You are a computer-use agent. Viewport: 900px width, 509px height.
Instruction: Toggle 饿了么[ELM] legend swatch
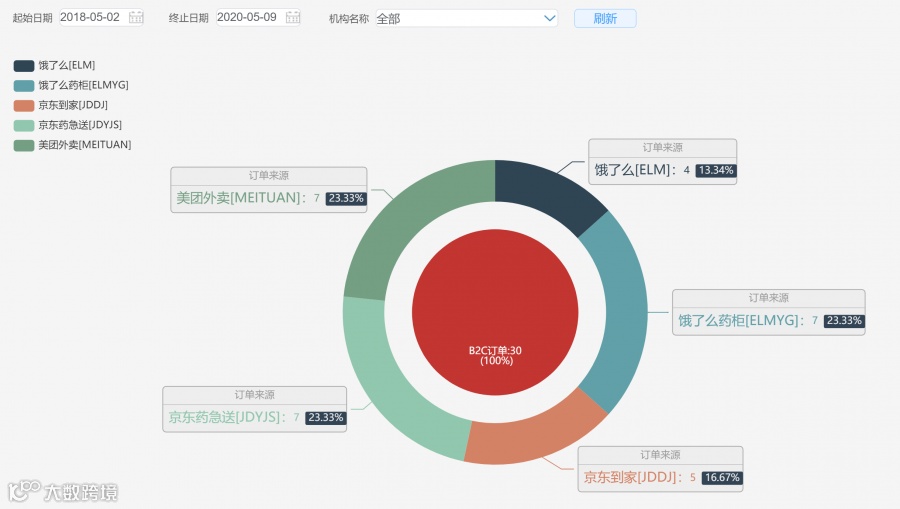[24, 65]
